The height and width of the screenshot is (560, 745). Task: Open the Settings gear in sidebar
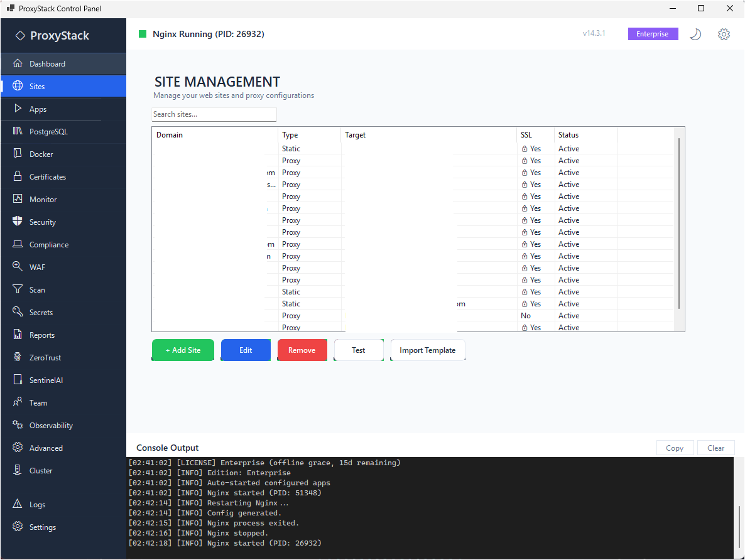pyautogui.click(x=18, y=527)
